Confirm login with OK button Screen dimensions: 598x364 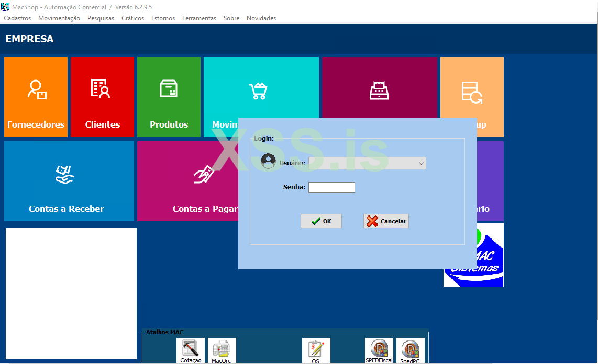click(x=321, y=221)
